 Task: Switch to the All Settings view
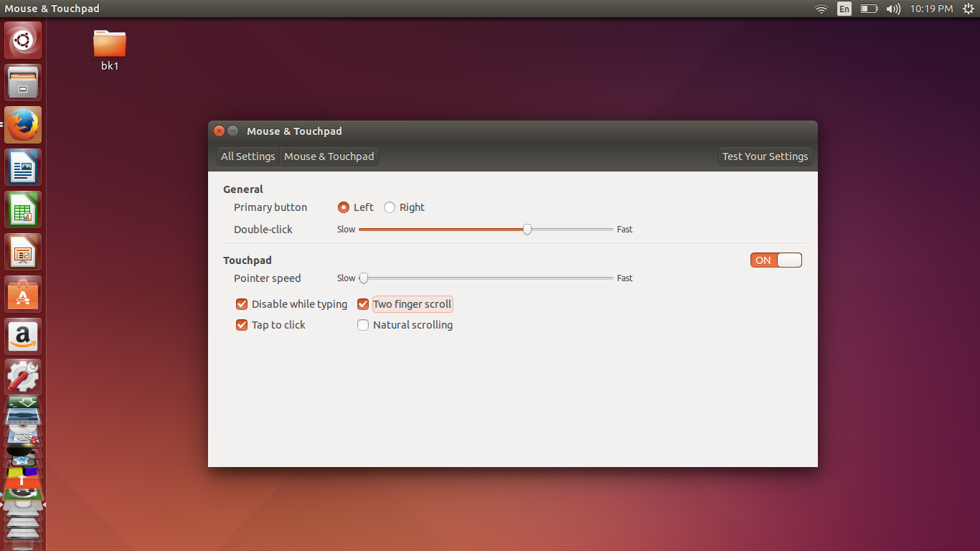[x=248, y=156]
